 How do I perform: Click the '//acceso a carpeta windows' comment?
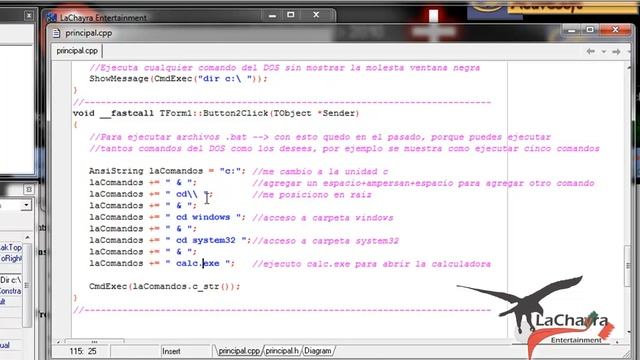click(322, 218)
